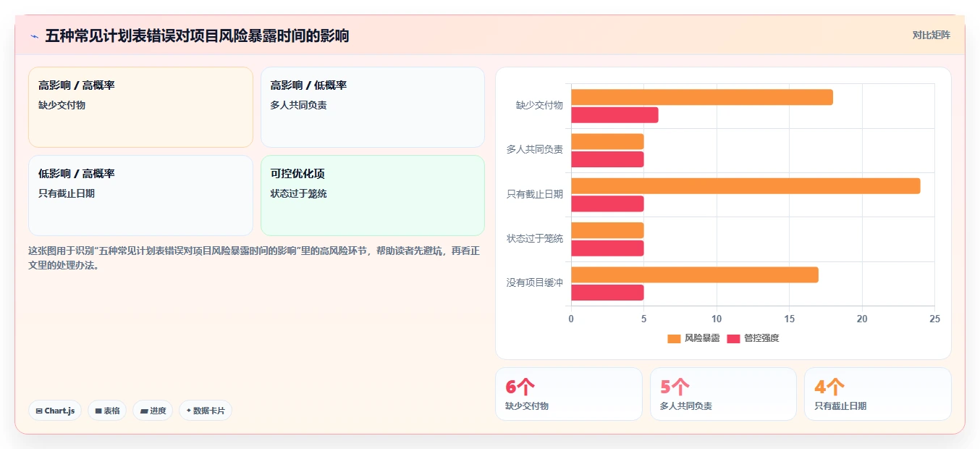Screen dimensions: 980x449
Task: Click the red 状态过于笼统 bar
Action: pos(607,248)
